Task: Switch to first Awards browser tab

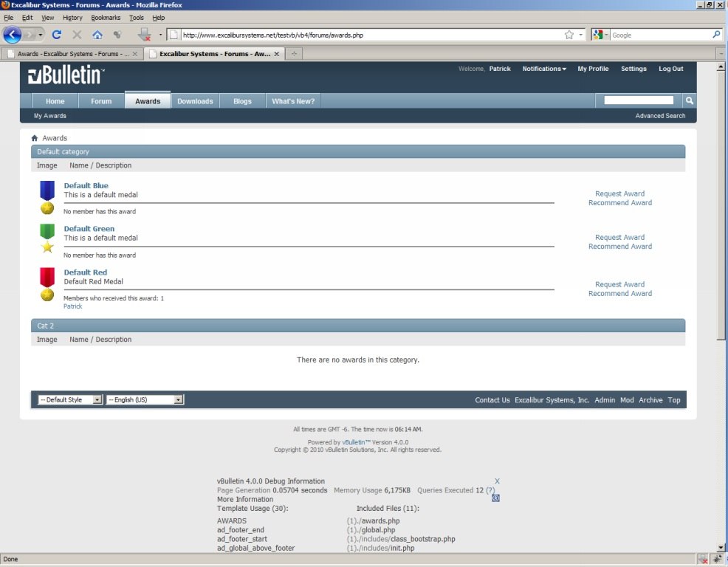Action: coord(72,54)
